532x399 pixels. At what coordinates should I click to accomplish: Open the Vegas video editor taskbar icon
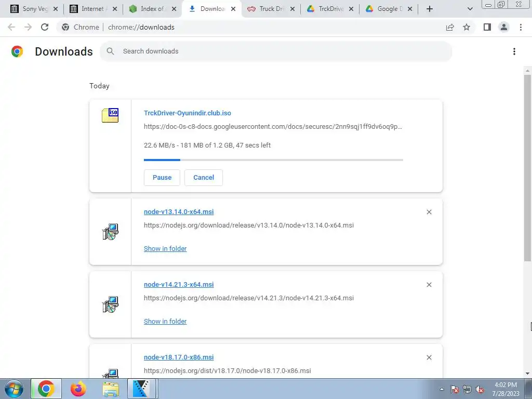[x=141, y=389]
